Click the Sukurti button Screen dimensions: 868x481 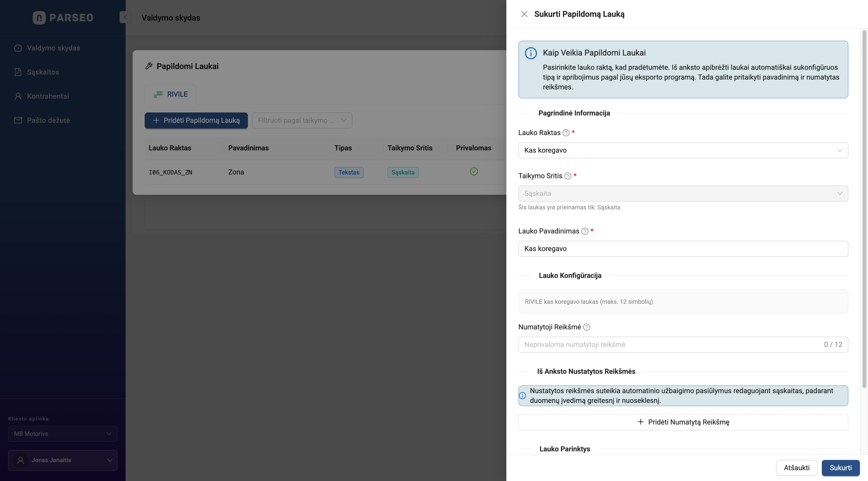pos(840,467)
